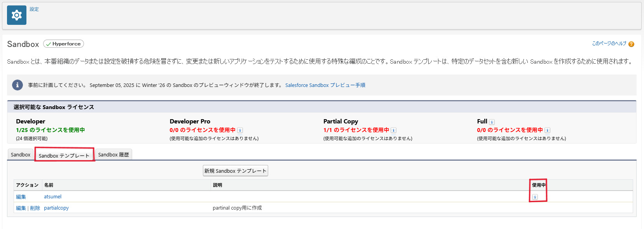
Task: Click info icon beside Developer Pro license count
Action: [240, 130]
